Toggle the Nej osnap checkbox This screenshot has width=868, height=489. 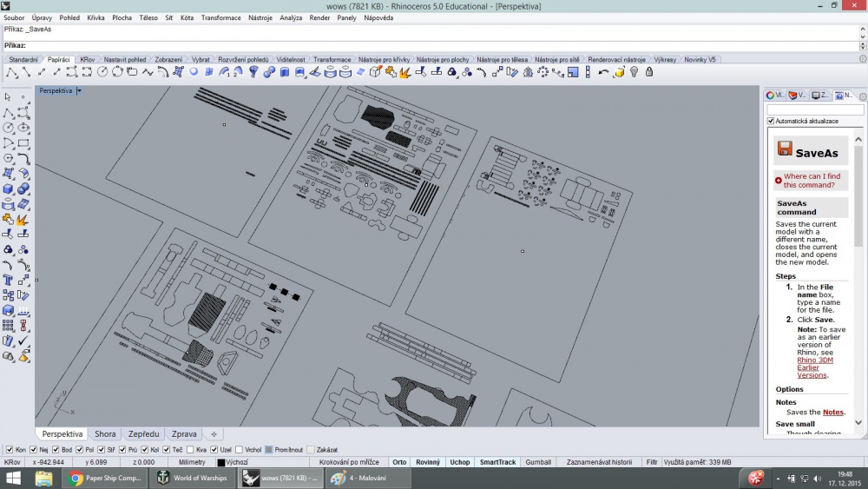pos(33,450)
